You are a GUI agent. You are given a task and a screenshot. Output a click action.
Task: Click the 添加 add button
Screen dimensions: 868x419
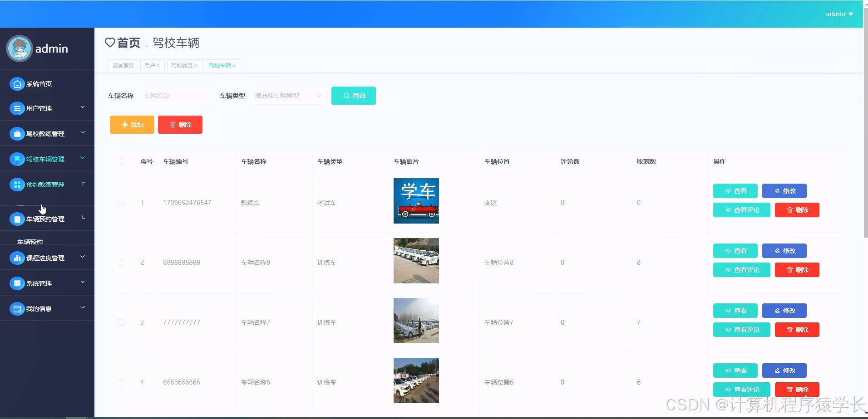pos(132,124)
